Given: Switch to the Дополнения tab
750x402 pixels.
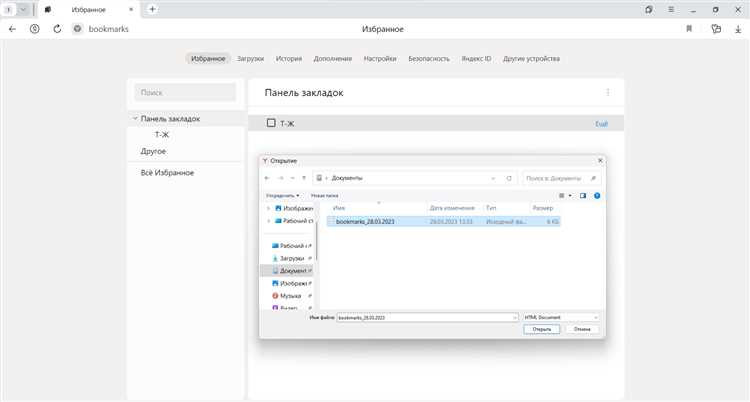Looking at the screenshot, I should tap(333, 58).
